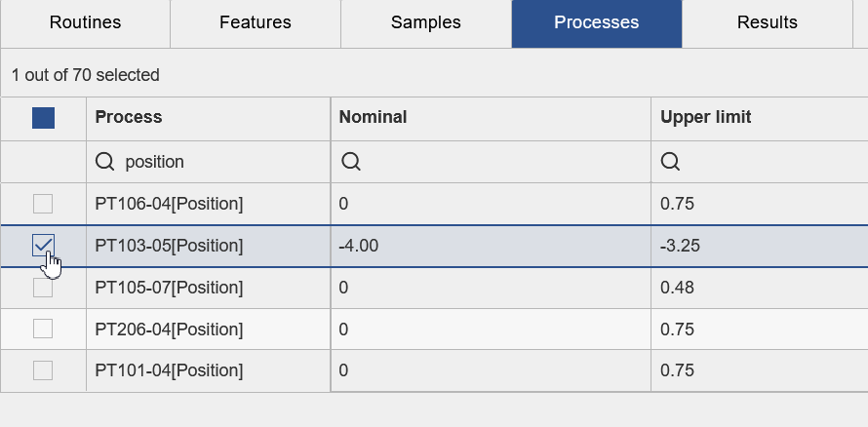Click the Upper limit column header
The image size is (868, 427).
tap(705, 117)
